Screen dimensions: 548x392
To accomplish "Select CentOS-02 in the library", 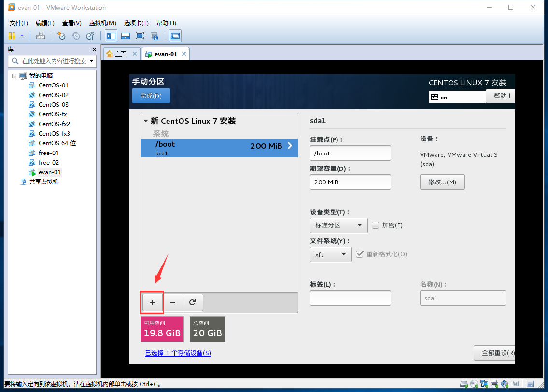I will (49, 95).
